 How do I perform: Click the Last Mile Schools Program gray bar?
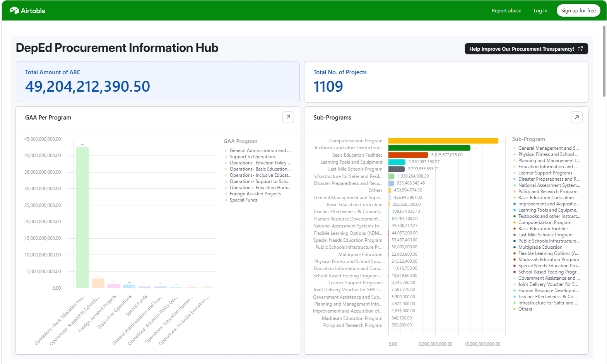point(397,169)
